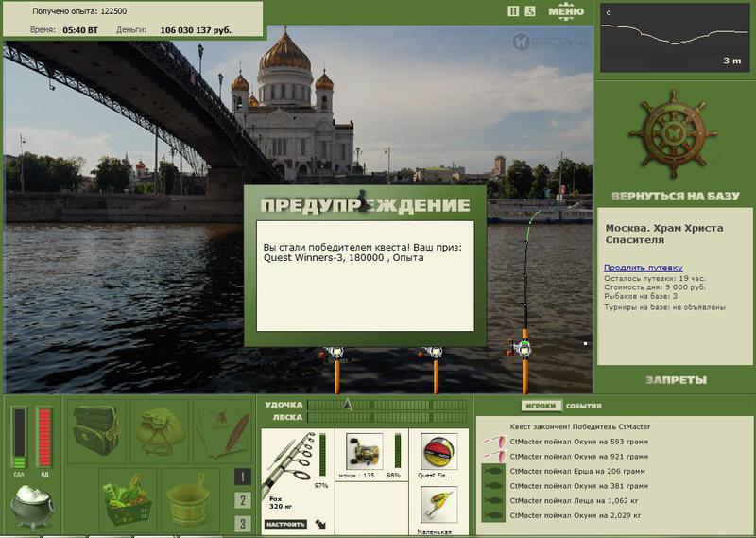Click the Рыбаков на базе: 3 text
This screenshot has height=538, width=756.
point(641,296)
